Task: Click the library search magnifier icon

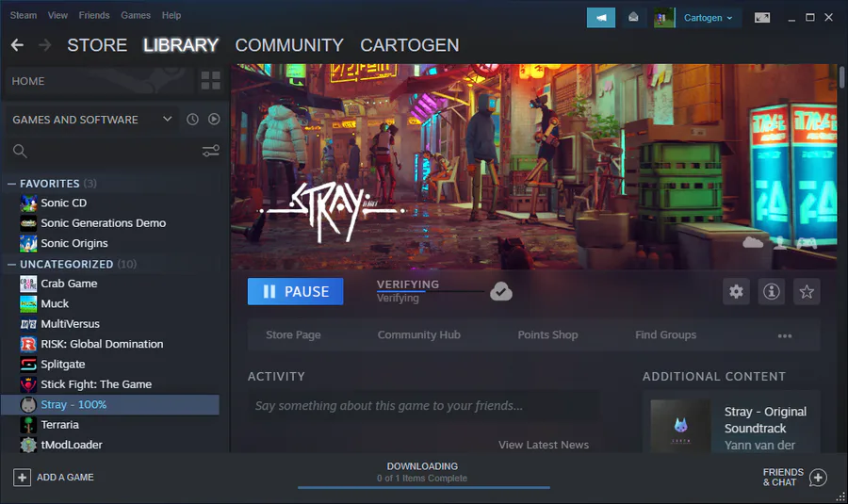Action: tap(20, 152)
